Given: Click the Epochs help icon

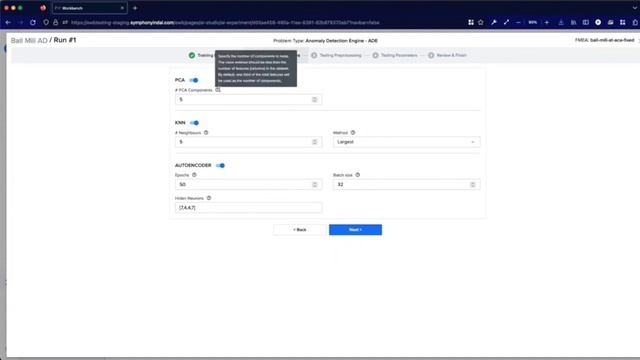Looking at the screenshot, I should point(194,175).
